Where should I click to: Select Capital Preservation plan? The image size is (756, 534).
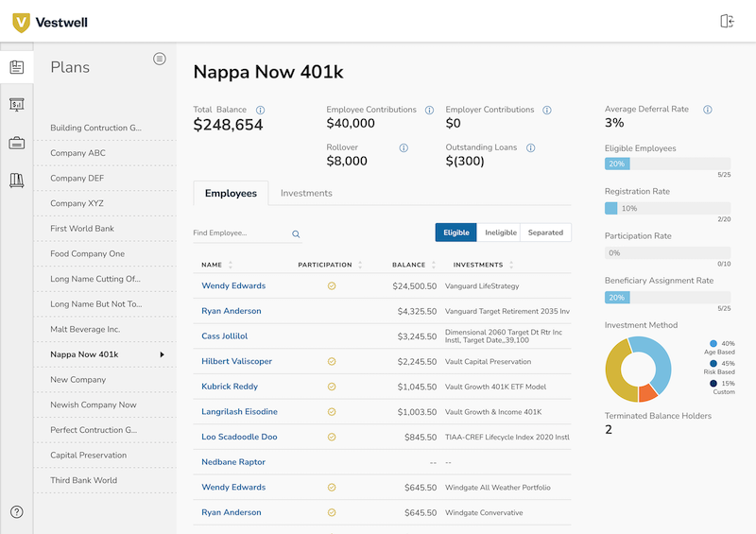tap(105, 455)
